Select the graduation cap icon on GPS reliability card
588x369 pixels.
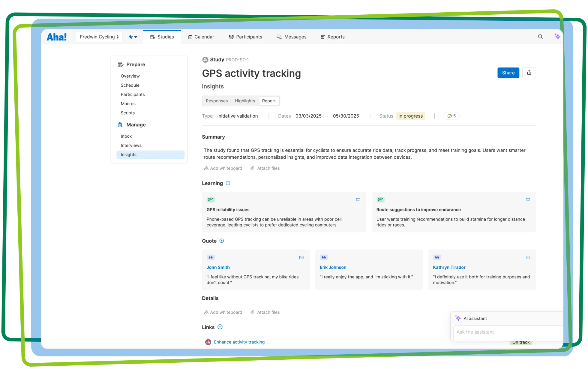[x=211, y=199]
